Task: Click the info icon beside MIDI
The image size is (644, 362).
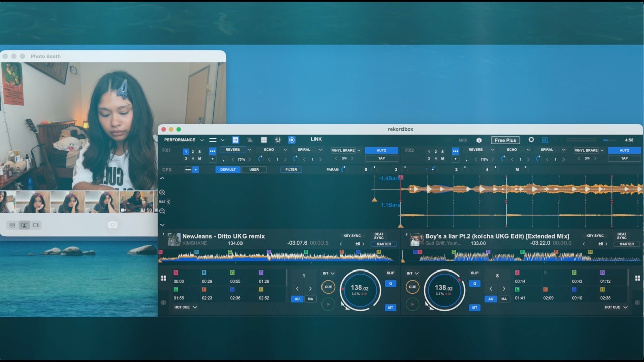Action: [x=479, y=140]
